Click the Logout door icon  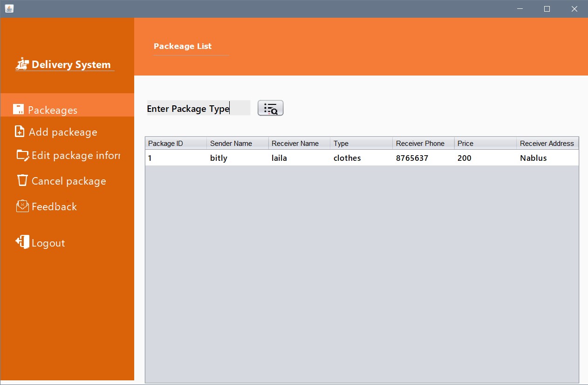22,241
